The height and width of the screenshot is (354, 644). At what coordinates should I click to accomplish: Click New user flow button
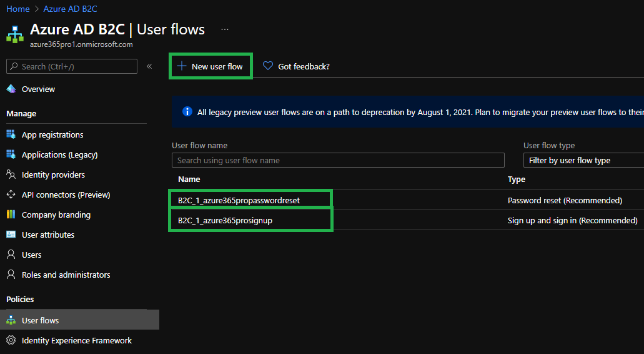click(211, 66)
